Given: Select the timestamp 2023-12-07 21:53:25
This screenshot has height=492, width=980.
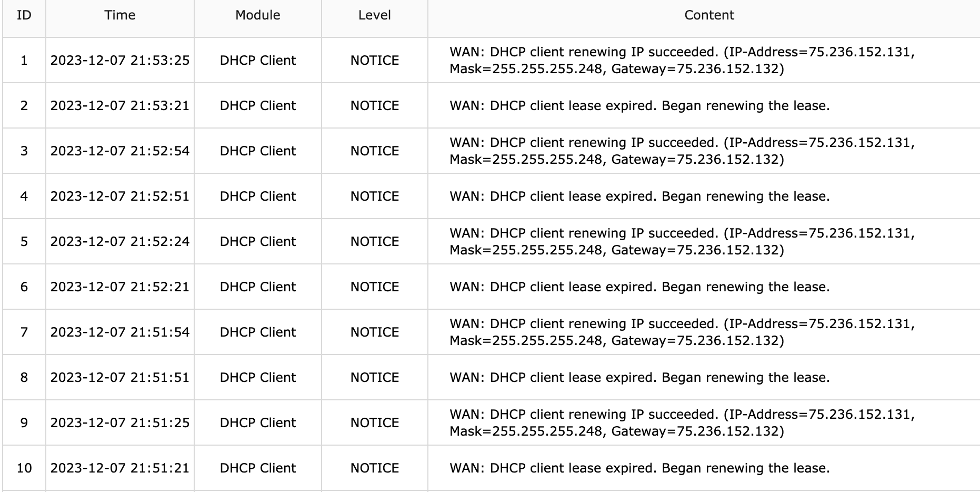Looking at the screenshot, I should [120, 61].
